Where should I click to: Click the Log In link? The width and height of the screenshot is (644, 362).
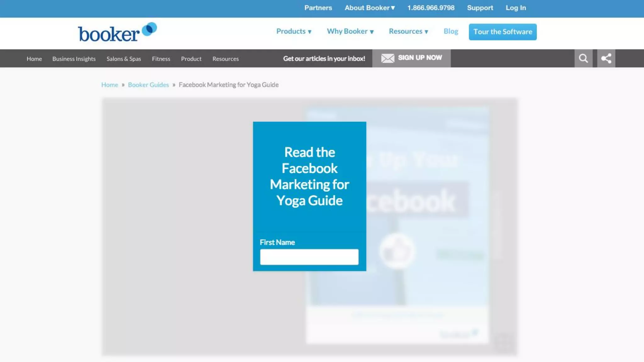point(515,8)
